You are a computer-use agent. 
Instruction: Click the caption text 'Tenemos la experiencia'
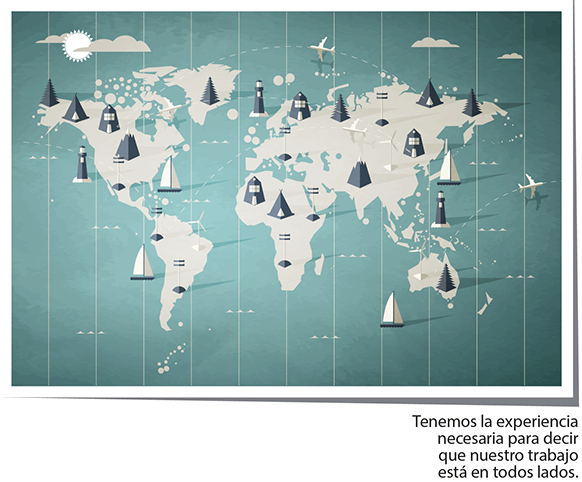[495, 422]
